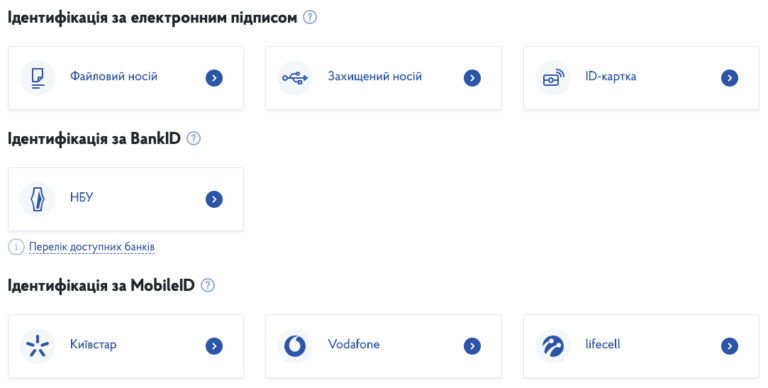Screen dimensions: 768x388
Task: Click the lifecell logo icon
Action: pos(553,346)
